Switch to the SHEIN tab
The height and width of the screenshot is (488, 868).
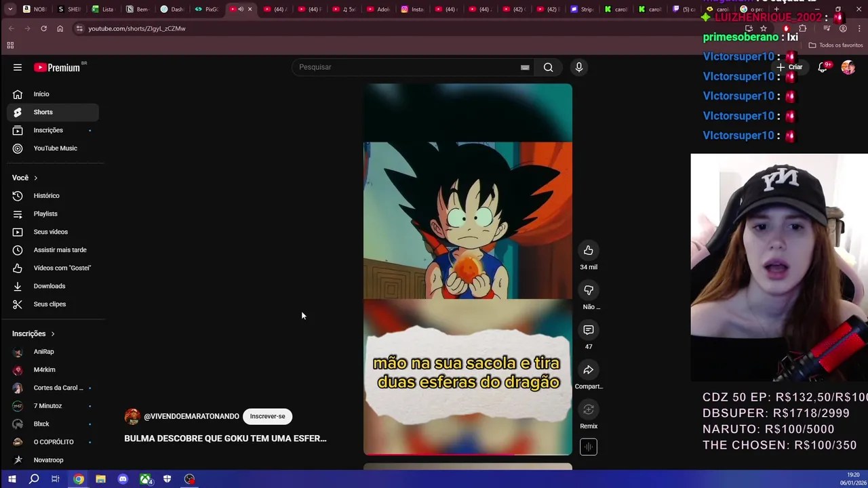click(69, 9)
